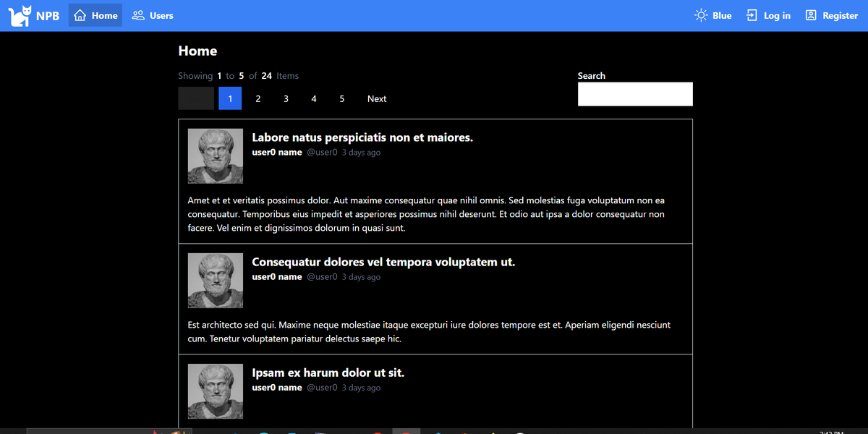Focus the Search input field
This screenshot has width=868, height=434.
[635, 94]
